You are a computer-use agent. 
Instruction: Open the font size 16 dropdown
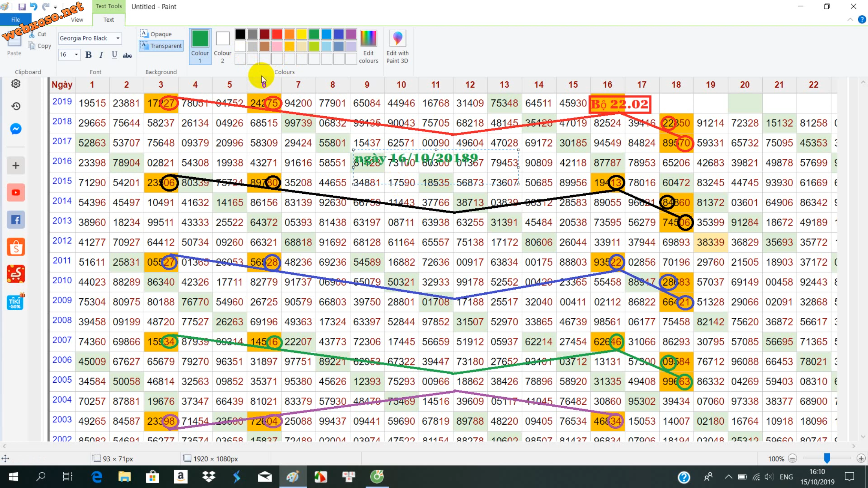76,55
